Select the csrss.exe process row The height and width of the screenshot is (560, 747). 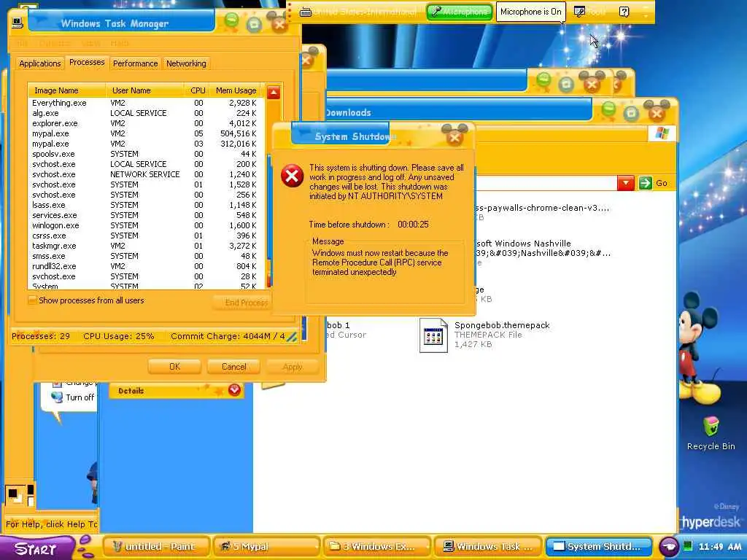pyautogui.click(x=145, y=236)
